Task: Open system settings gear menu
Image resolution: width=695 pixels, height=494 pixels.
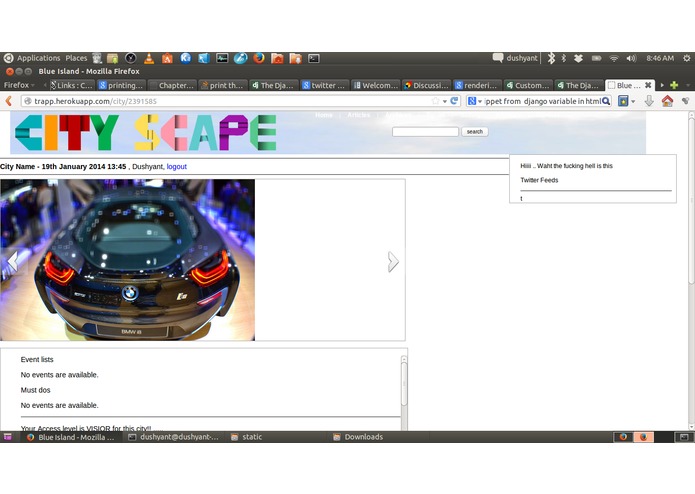Action: click(x=687, y=58)
